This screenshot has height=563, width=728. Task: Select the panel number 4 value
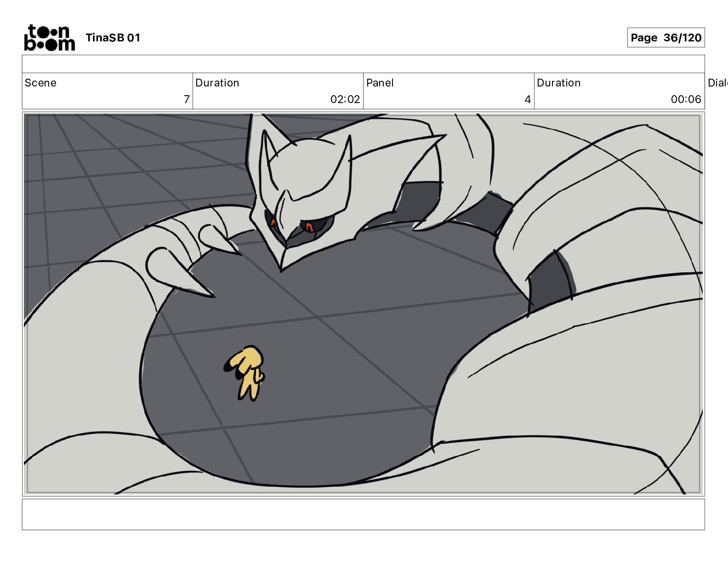[528, 99]
